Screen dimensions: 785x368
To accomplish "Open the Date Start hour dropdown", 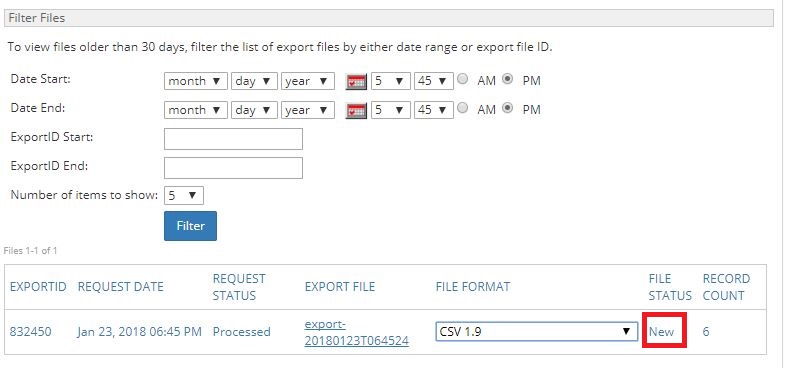I will pyautogui.click(x=390, y=81).
